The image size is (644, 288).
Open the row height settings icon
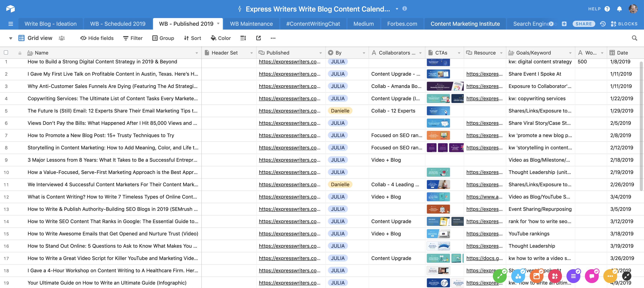point(243,38)
